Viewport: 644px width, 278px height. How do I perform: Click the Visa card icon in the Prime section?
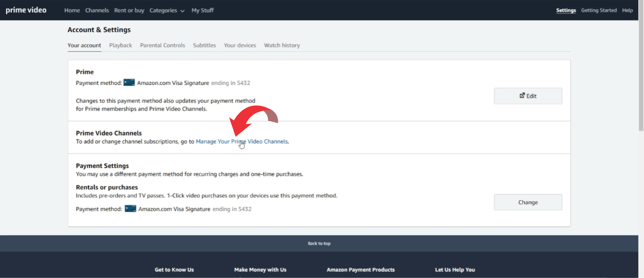(129, 83)
